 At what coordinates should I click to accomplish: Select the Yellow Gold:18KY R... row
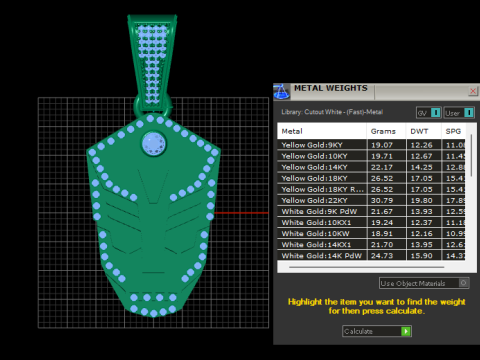371,189
